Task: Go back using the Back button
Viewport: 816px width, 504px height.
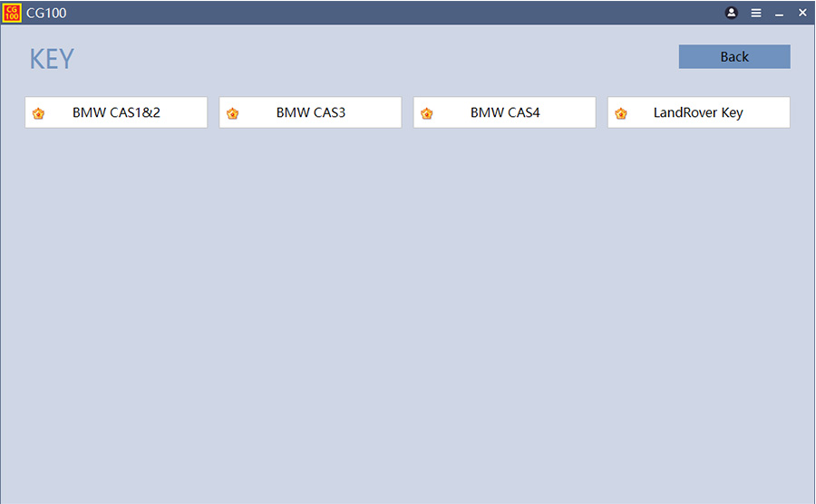Action: [x=734, y=56]
